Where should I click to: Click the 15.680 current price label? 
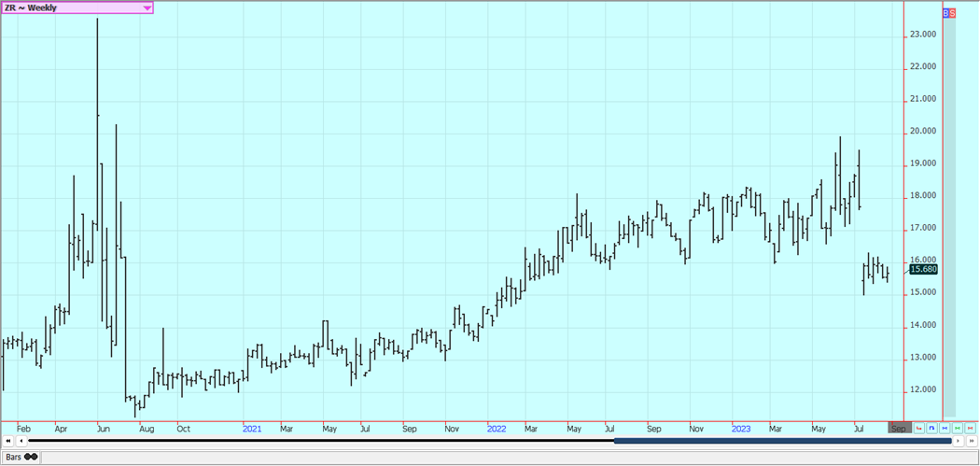click(x=923, y=270)
